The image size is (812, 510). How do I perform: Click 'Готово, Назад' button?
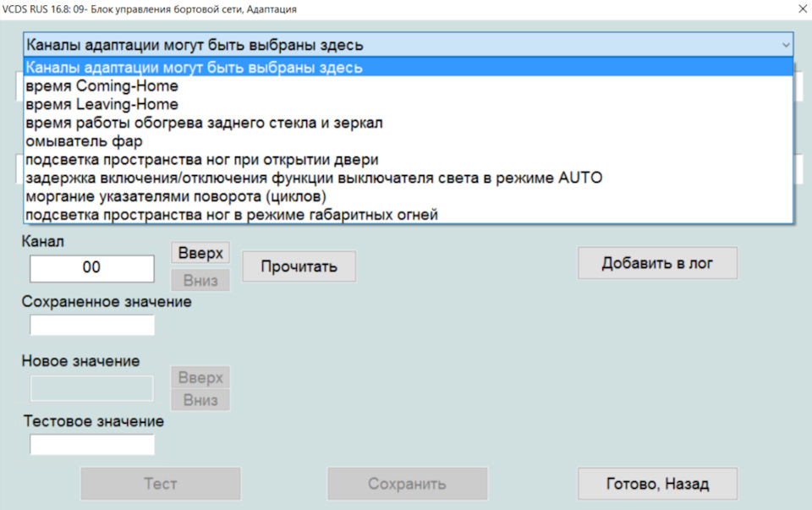657,484
